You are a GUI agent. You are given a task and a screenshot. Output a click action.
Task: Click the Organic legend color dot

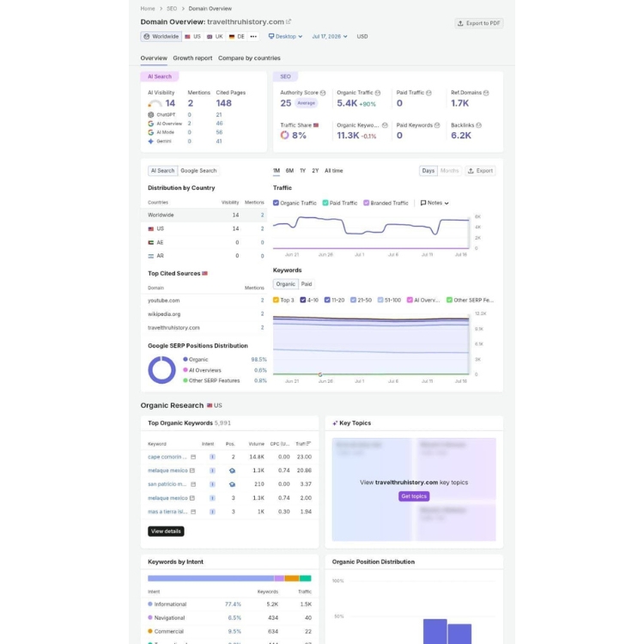click(185, 360)
